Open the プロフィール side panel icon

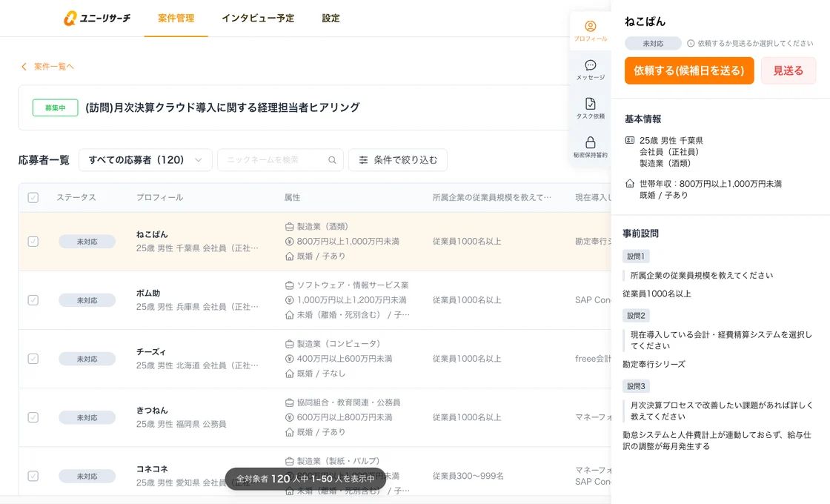click(x=590, y=27)
